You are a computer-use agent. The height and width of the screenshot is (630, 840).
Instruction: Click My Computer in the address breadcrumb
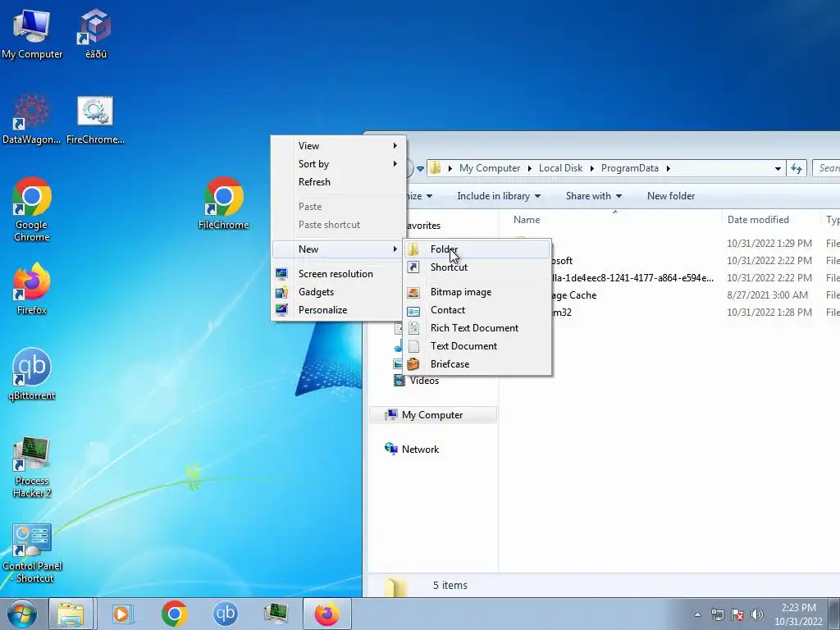pos(490,168)
